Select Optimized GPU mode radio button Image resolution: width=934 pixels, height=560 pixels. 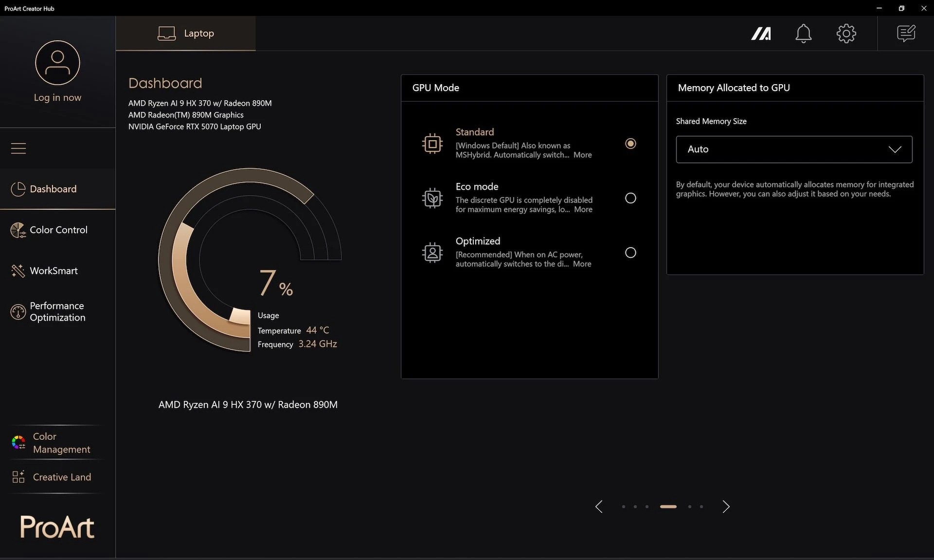630,253
